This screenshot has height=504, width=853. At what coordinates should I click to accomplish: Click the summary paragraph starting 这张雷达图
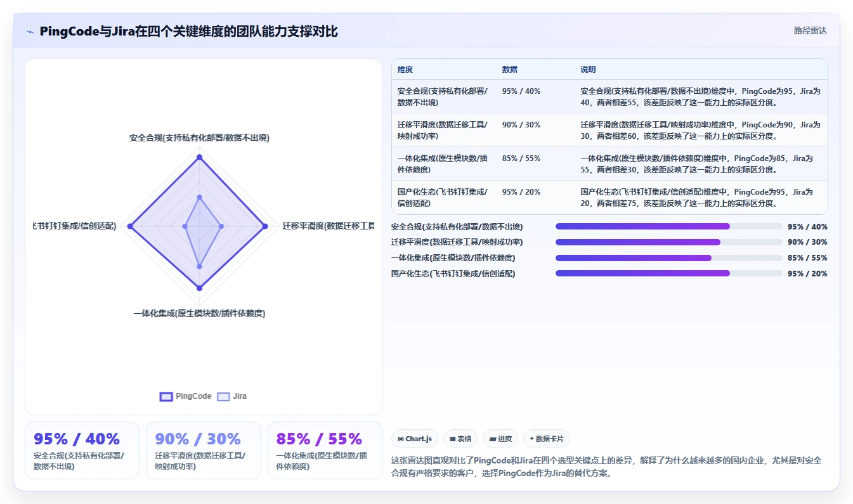click(606, 467)
